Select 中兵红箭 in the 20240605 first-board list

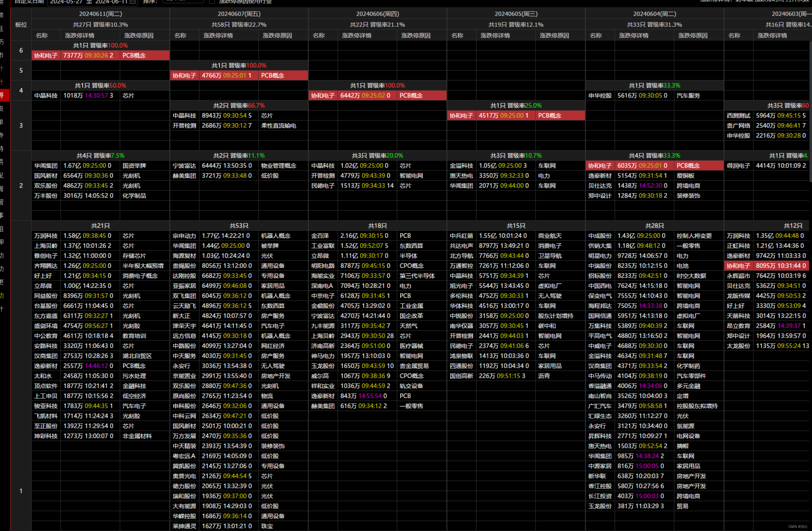(461, 236)
